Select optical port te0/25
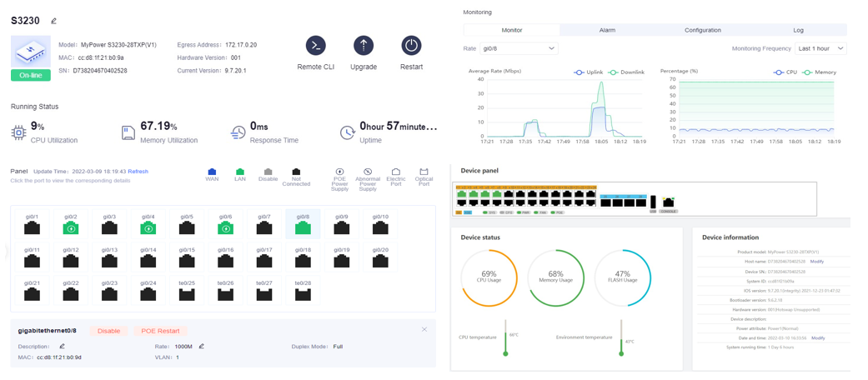Image resolution: width=868 pixels, height=380 pixels. [x=187, y=292]
